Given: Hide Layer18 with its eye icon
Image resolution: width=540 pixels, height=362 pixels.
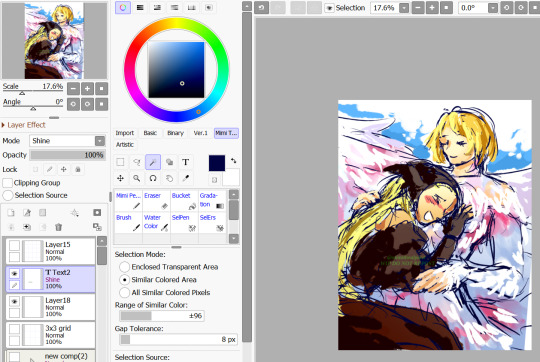Looking at the screenshot, I should pyautogui.click(x=14, y=302).
